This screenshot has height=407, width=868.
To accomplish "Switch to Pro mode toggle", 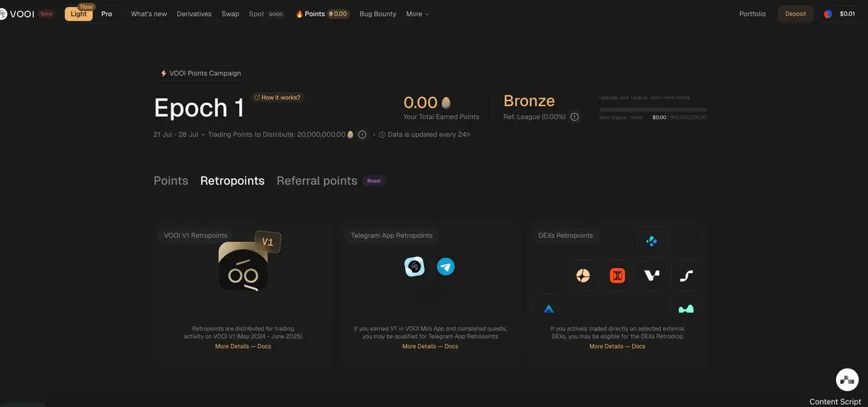I will click(106, 14).
